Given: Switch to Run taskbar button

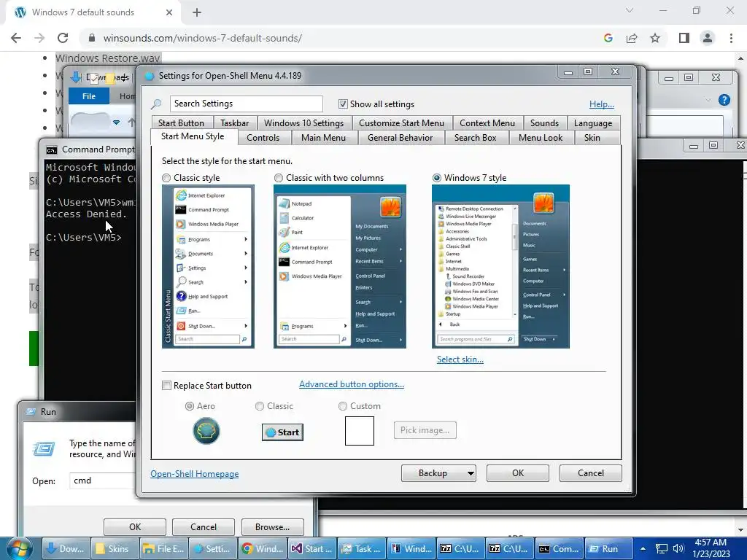Looking at the screenshot, I should tap(608, 548).
